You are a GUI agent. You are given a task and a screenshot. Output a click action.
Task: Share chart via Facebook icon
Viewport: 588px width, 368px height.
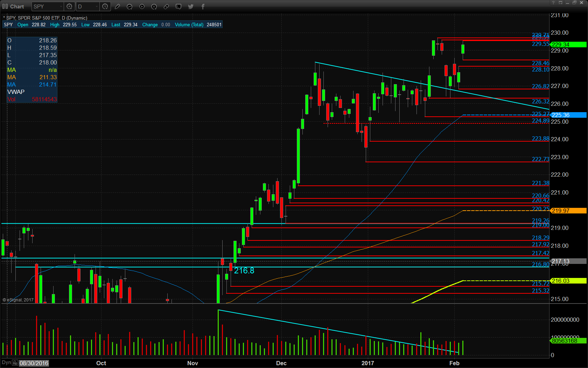point(203,6)
